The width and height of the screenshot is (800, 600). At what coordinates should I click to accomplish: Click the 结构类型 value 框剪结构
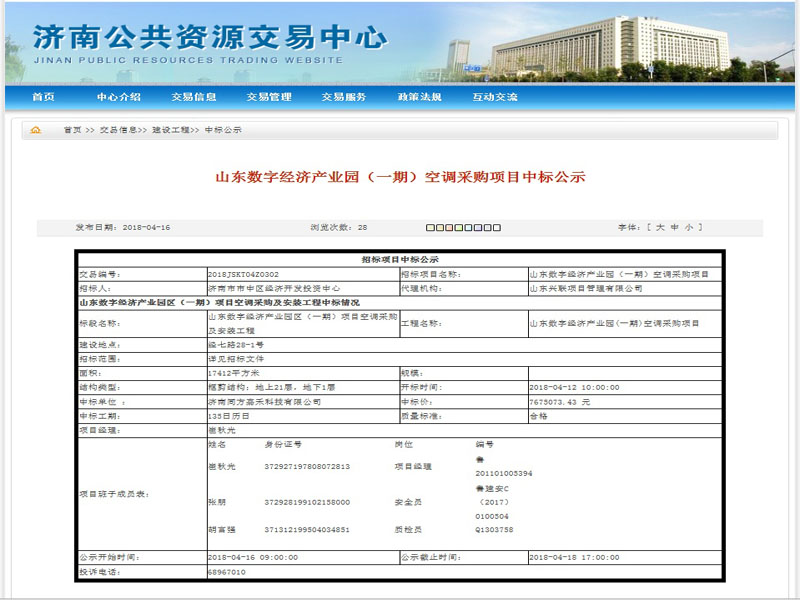pyautogui.click(x=271, y=388)
